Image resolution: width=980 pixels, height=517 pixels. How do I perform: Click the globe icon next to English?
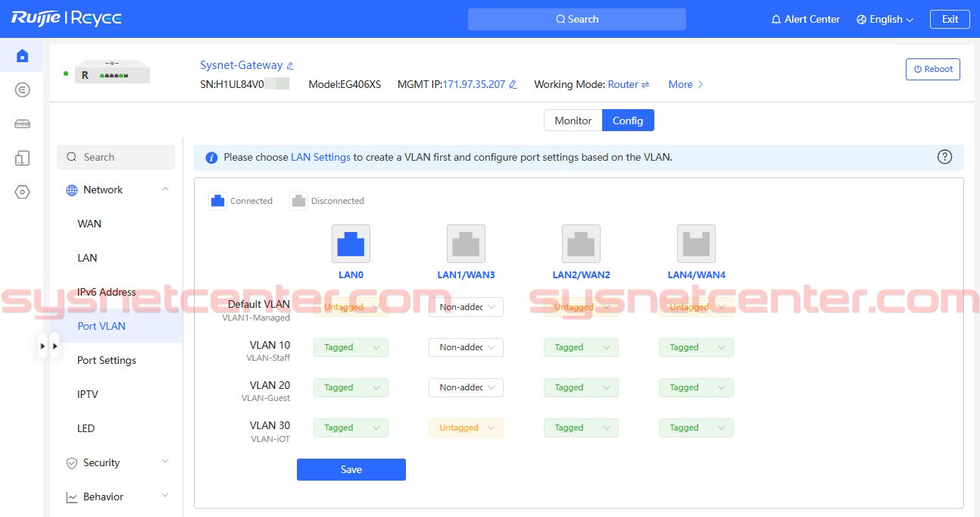pos(860,19)
